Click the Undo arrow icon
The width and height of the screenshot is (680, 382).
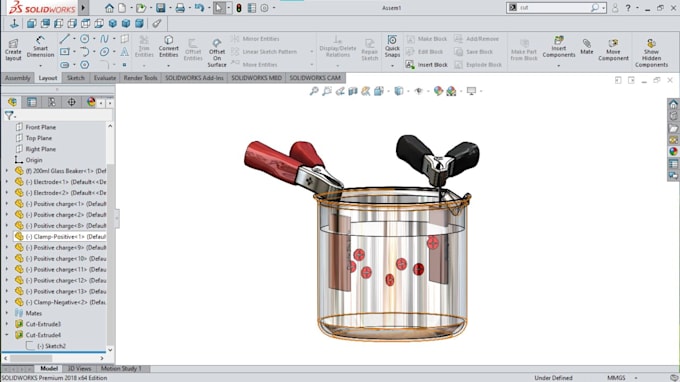199,8
